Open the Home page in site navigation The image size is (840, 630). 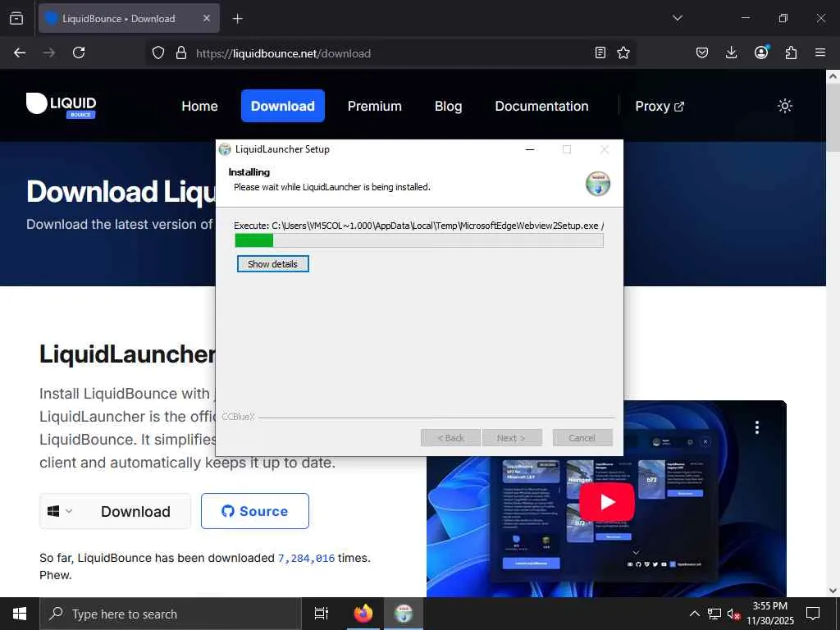pyautogui.click(x=199, y=106)
